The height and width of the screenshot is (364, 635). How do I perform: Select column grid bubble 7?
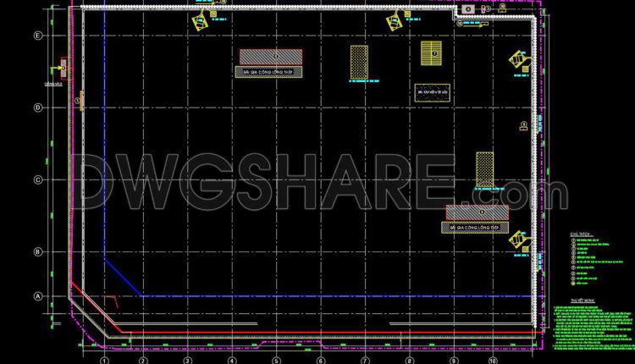pyautogui.click(x=365, y=361)
